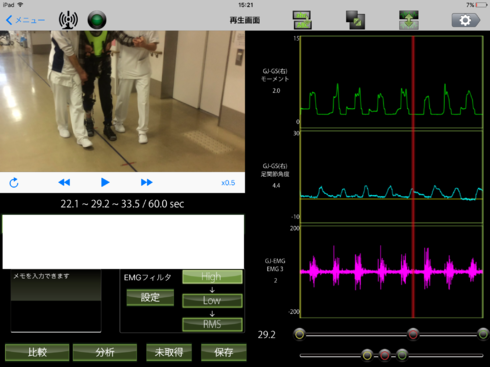Fast-forward the video playback
This screenshot has height=367, width=490.
point(147,182)
